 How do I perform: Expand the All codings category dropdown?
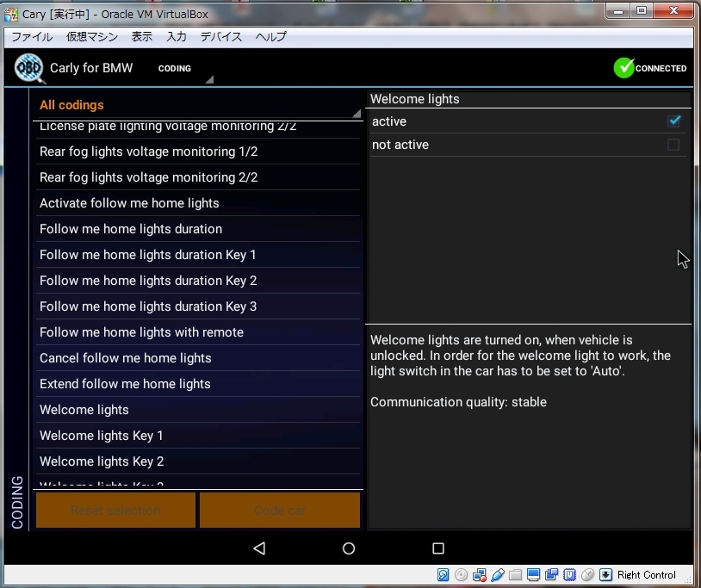click(x=199, y=105)
